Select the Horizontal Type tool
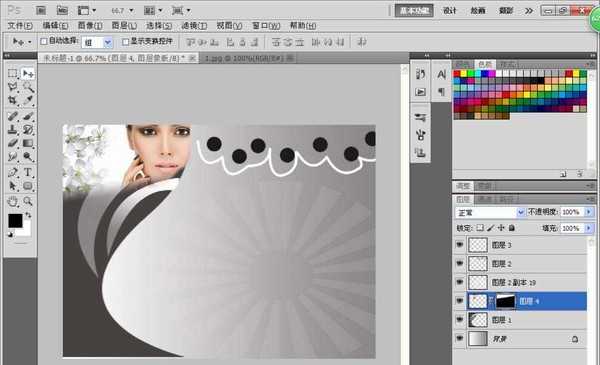Image resolution: width=600 pixels, height=365 pixels. coord(28,172)
